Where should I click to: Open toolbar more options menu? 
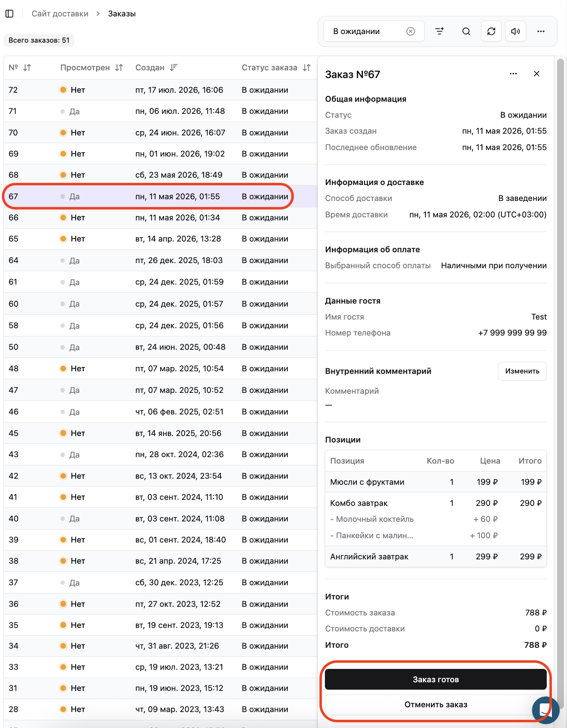point(541,31)
